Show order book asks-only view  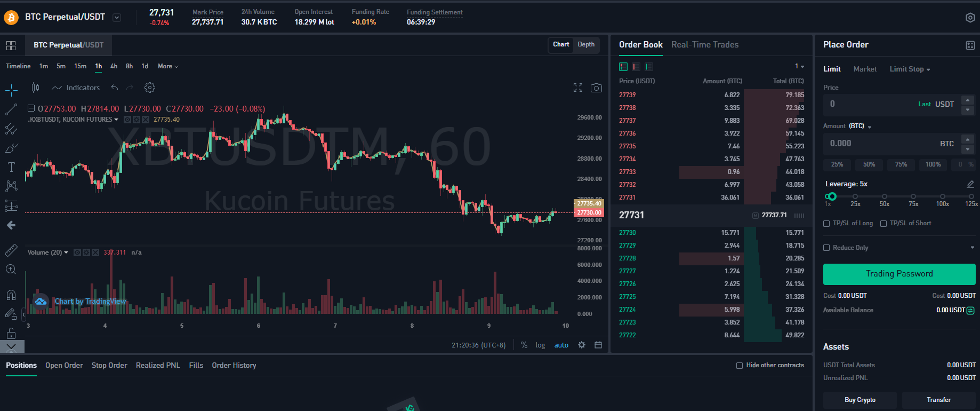636,67
